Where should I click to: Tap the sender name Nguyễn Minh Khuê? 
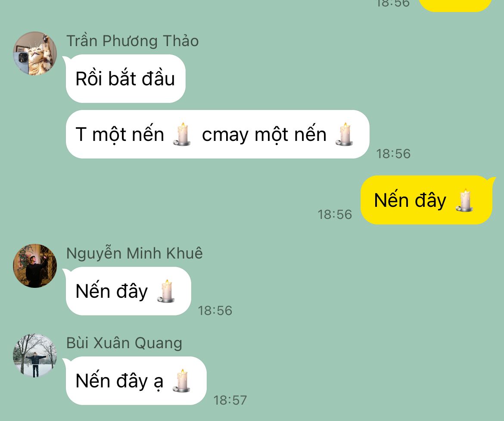tap(134, 253)
